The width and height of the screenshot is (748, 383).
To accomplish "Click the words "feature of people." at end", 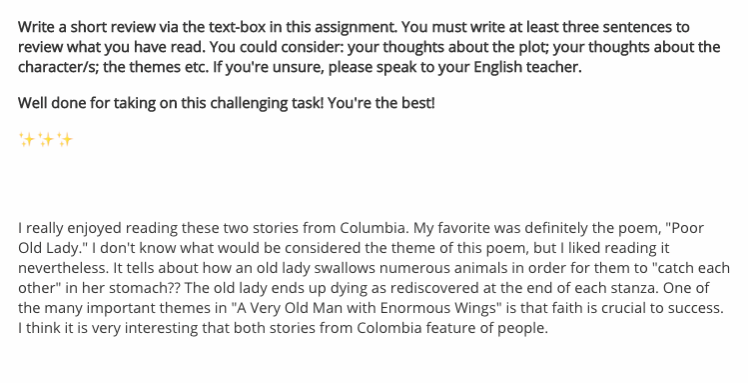I will click(487, 328).
